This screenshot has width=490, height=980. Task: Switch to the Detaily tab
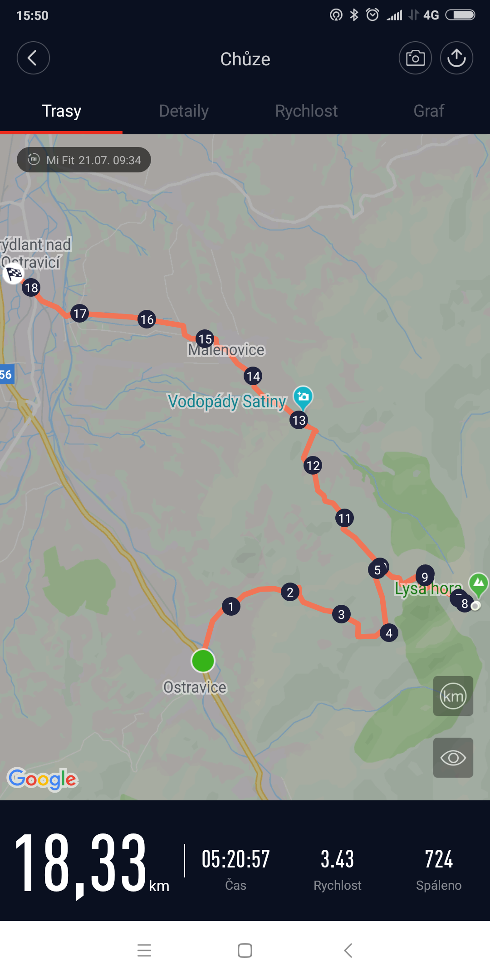(x=184, y=111)
